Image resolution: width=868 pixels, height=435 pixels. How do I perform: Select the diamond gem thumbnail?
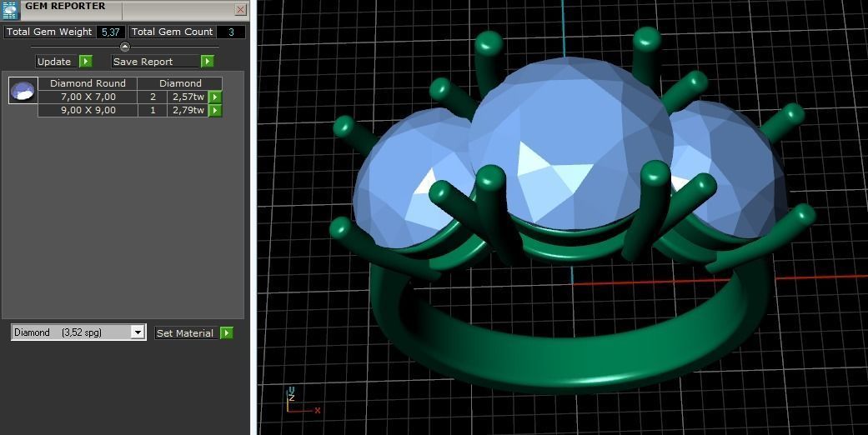coord(23,91)
